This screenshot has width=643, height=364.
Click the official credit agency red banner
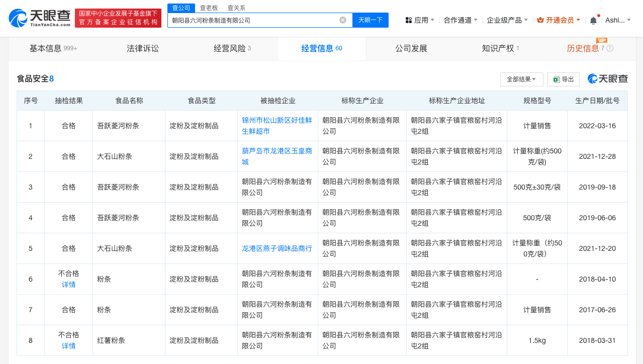118,18
